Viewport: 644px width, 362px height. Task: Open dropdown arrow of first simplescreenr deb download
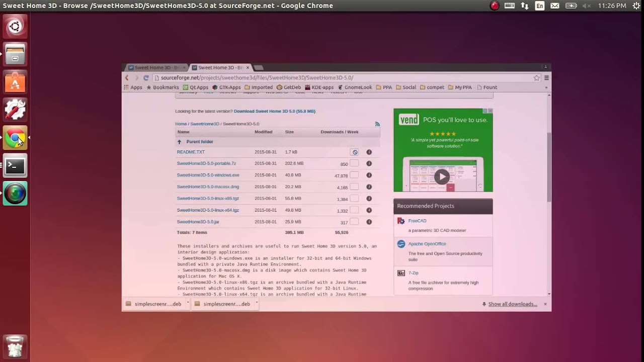(x=188, y=303)
